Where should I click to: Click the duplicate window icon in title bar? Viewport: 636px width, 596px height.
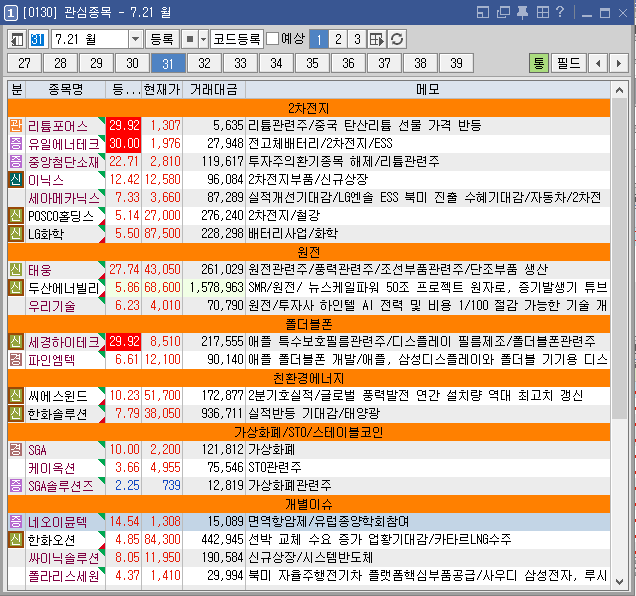[x=503, y=13]
